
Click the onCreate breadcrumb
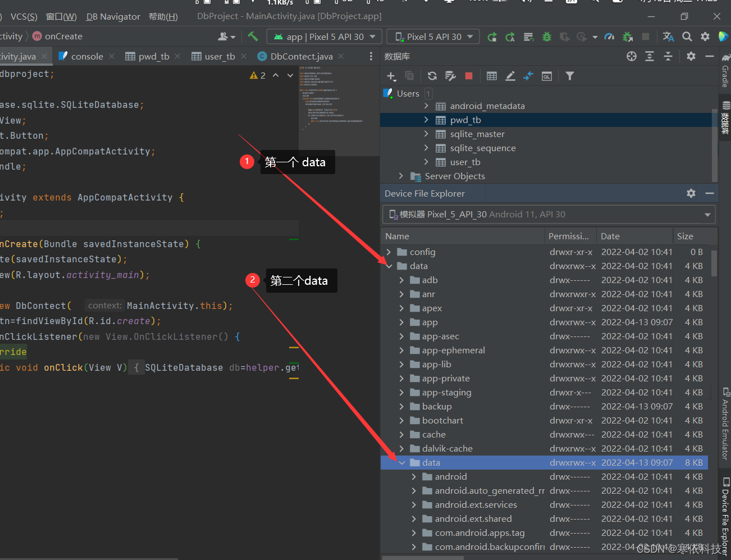(63, 37)
